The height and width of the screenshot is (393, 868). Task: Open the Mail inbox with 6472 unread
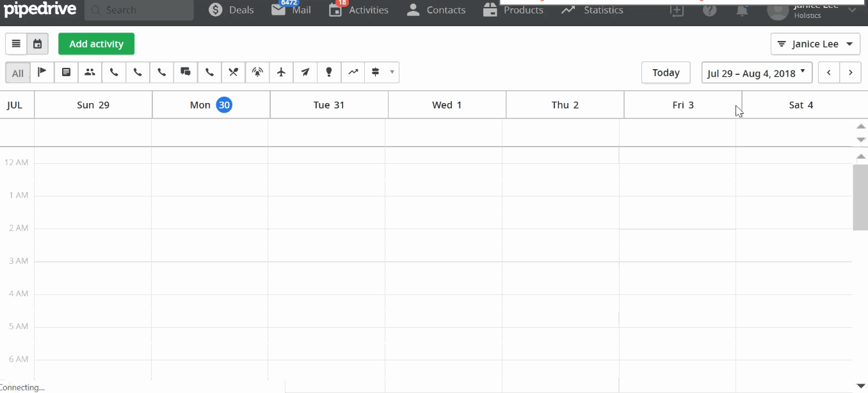point(290,10)
